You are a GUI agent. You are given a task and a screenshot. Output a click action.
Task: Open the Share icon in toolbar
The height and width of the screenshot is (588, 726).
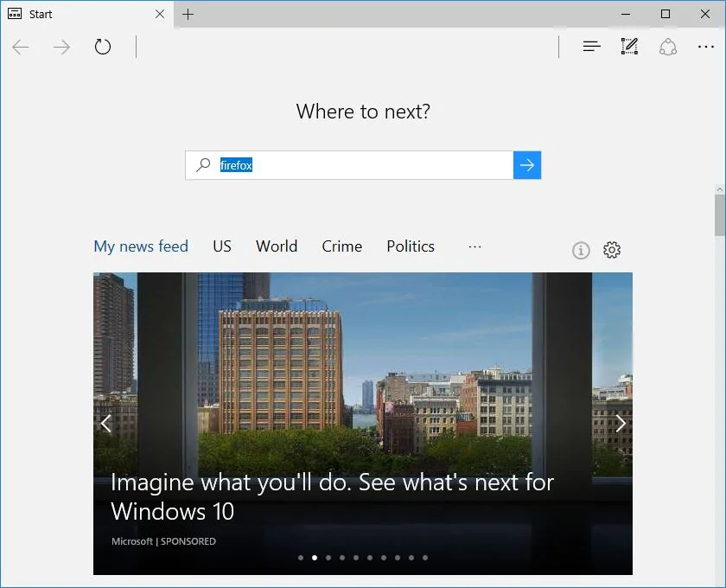click(667, 47)
